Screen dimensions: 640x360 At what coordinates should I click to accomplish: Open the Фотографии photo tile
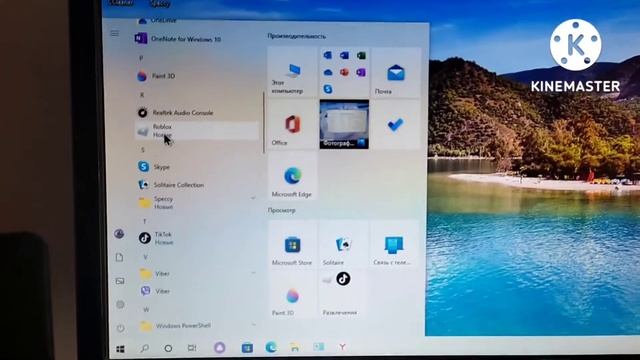pyautogui.click(x=344, y=124)
